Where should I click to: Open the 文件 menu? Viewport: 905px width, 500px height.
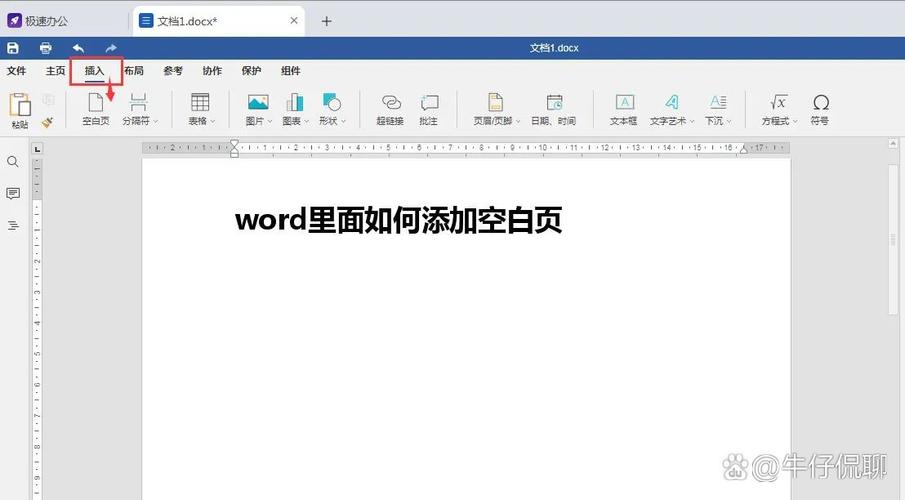pos(17,71)
